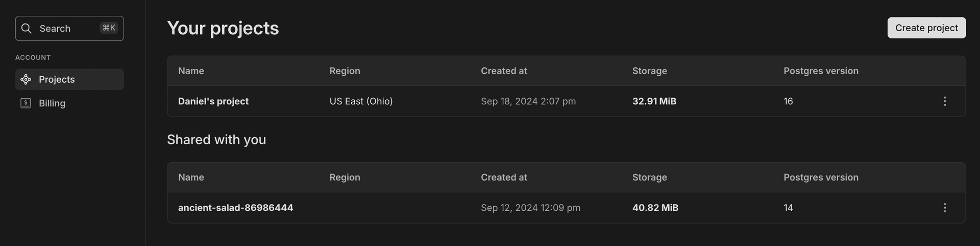Click the 32.91 MiB storage value
This screenshot has height=246, width=980.
654,101
